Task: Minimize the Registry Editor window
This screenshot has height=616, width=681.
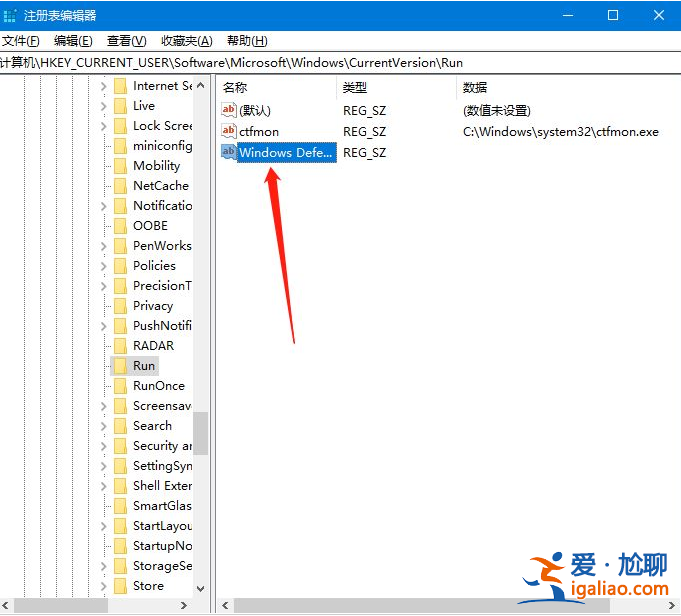Action: pos(568,15)
